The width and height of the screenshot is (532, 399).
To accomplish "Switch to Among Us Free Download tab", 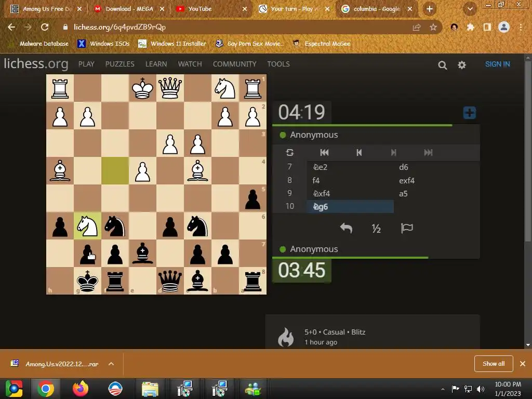I will point(47,9).
